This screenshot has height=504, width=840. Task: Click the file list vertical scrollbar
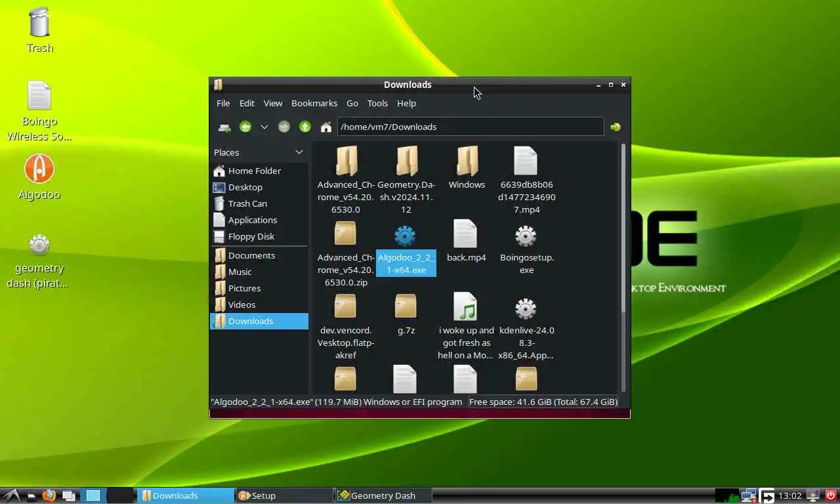click(x=623, y=267)
